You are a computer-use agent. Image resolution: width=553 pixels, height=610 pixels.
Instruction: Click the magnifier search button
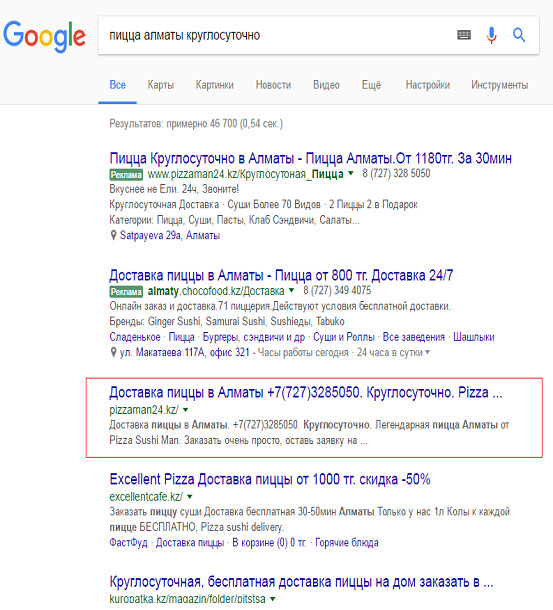coord(519,35)
